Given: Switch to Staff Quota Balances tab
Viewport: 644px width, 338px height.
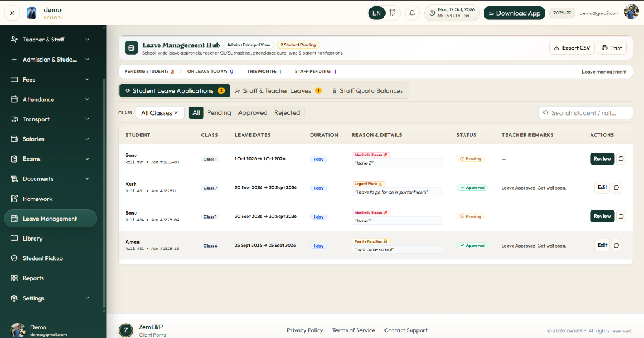Looking at the screenshot, I should click(367, 91).
